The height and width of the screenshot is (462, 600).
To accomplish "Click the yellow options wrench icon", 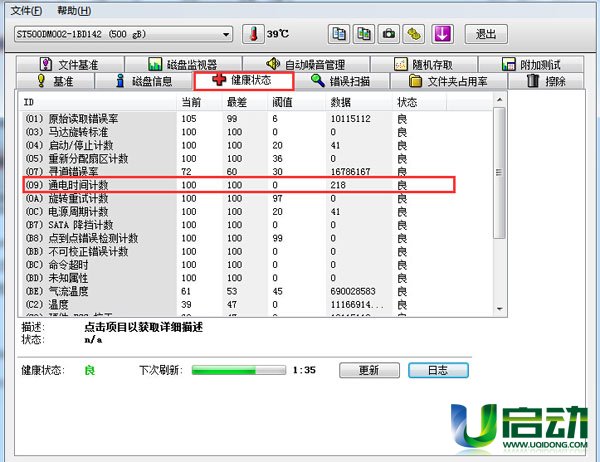I will (414, 34).
